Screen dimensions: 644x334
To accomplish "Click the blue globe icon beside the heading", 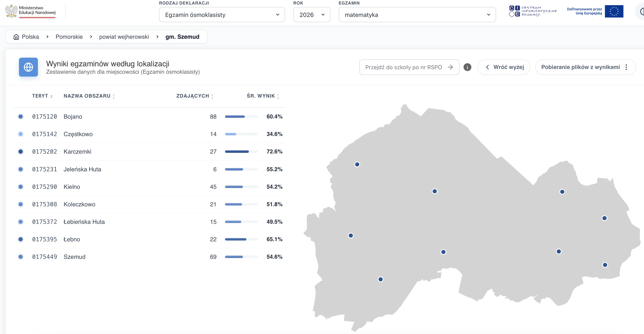I will (x=28, y=67).
